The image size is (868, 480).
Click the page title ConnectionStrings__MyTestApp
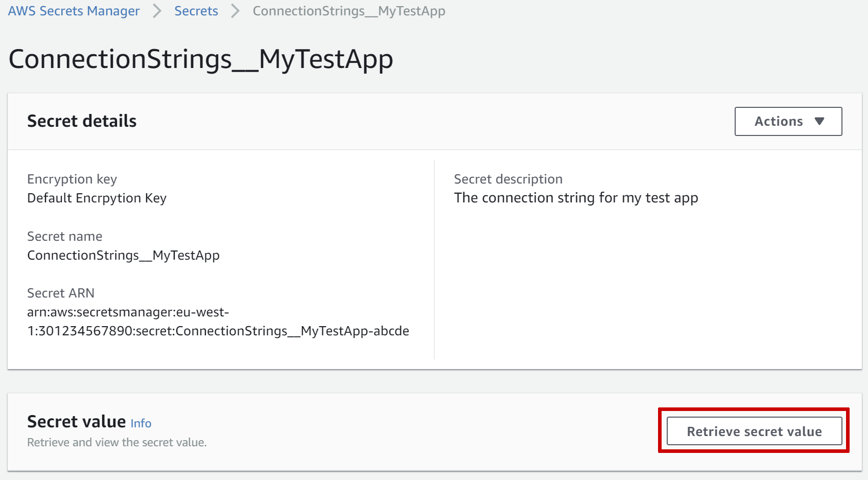click(x=201, y=59)
